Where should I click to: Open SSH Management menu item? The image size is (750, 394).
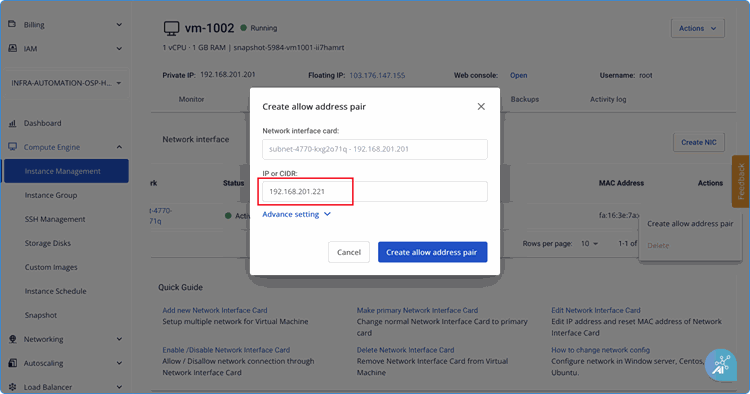55,219
